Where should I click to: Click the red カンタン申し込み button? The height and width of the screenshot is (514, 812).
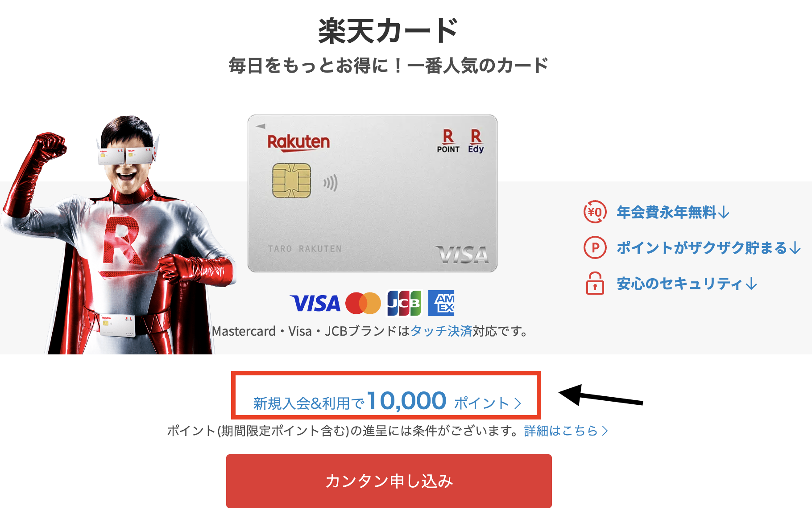pyautogui.click(x=389, y=481)
